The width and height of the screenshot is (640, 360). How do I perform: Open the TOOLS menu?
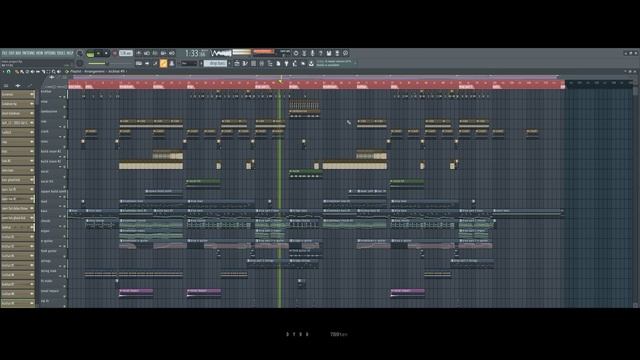61,53
